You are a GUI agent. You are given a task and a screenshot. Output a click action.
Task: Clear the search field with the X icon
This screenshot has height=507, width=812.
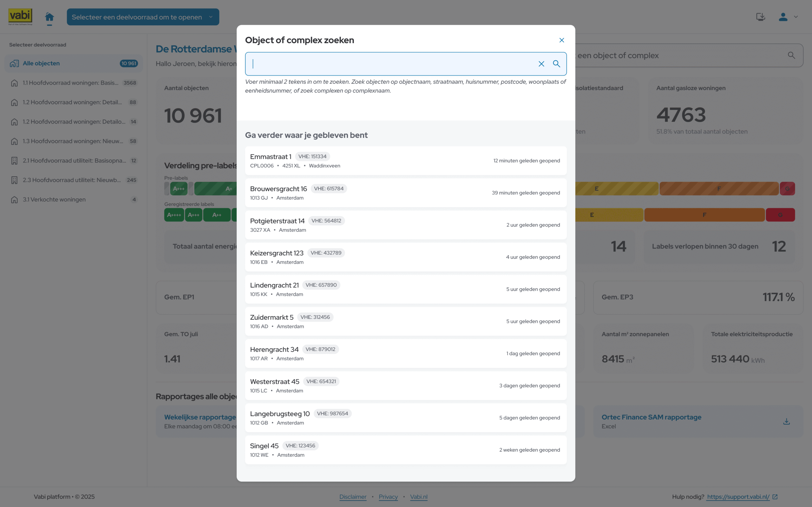coord(541,64)
